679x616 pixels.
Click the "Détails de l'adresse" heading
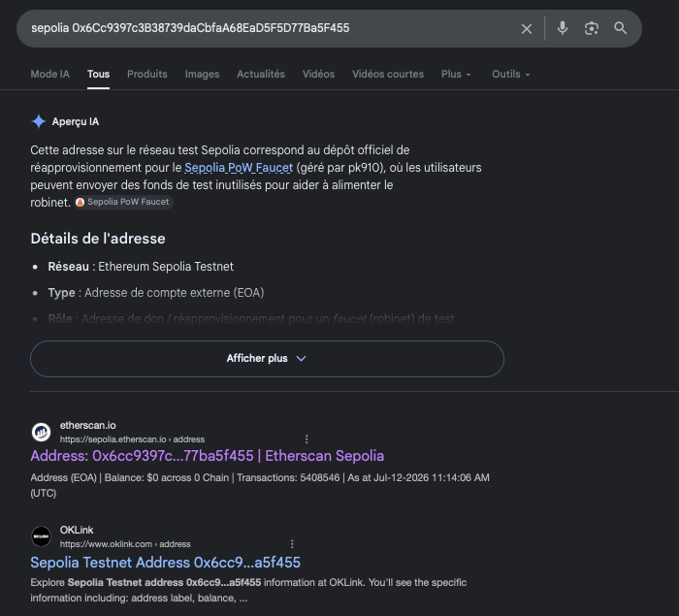click(x=98, y=239)
